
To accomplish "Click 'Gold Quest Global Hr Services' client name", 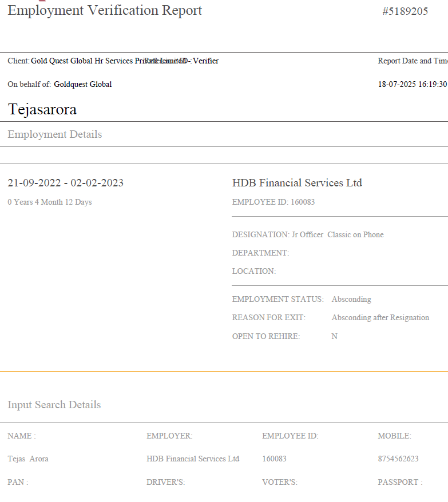I will (x=82, y=61).
